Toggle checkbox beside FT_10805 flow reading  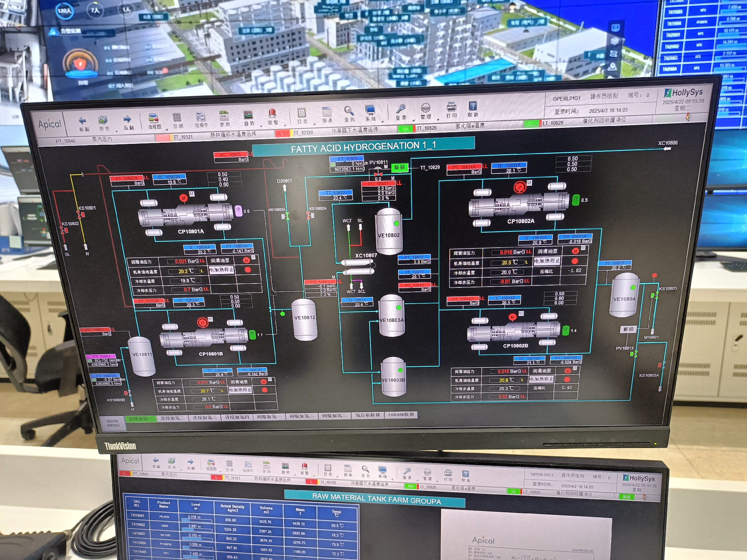pyautogui.click(x=333, y=164)
